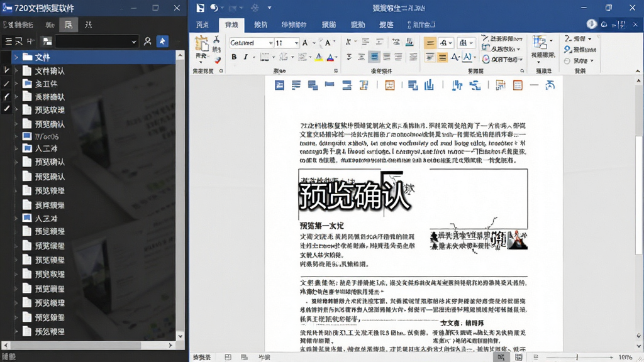Click the file tree's horizontal scroll-right arrow
This screenshot has width=644, height=362.
tap(170, 345)
